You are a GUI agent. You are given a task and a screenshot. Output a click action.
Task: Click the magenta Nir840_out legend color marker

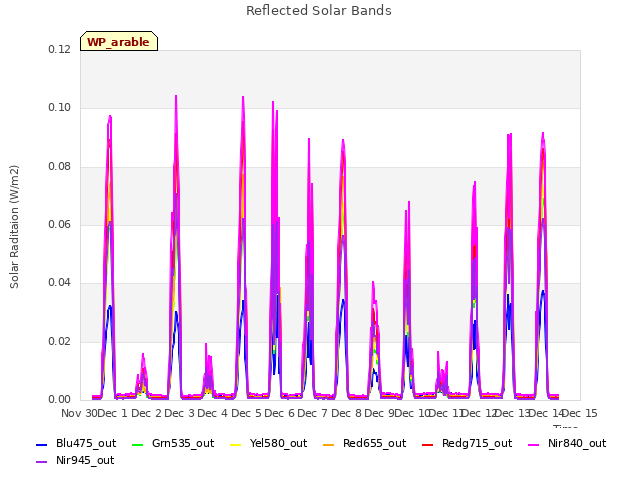pos(534,444)
